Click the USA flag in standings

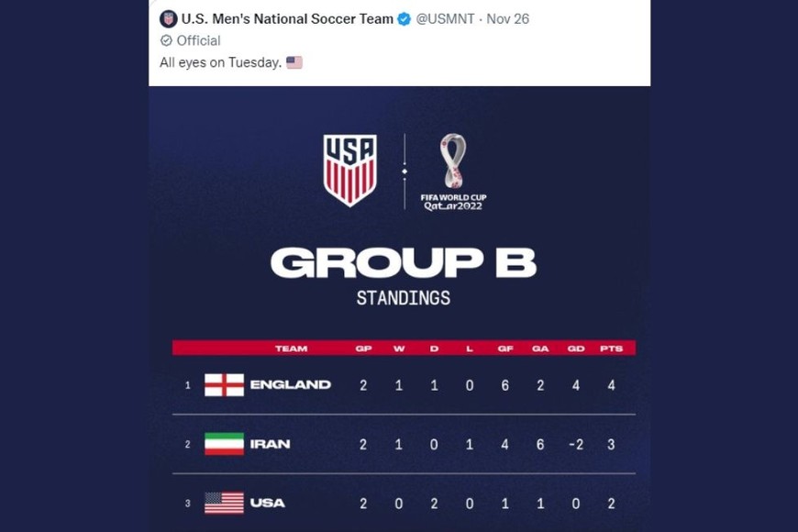[224, 503]
